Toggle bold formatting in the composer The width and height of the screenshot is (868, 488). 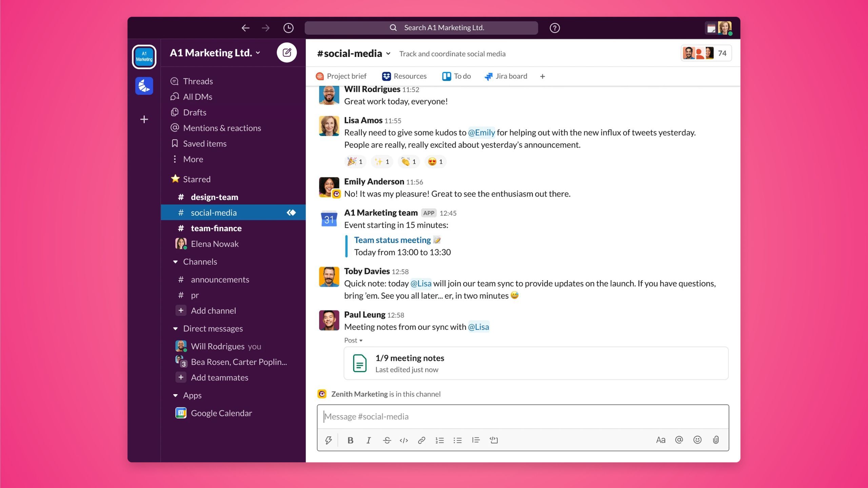pos(350,440)
